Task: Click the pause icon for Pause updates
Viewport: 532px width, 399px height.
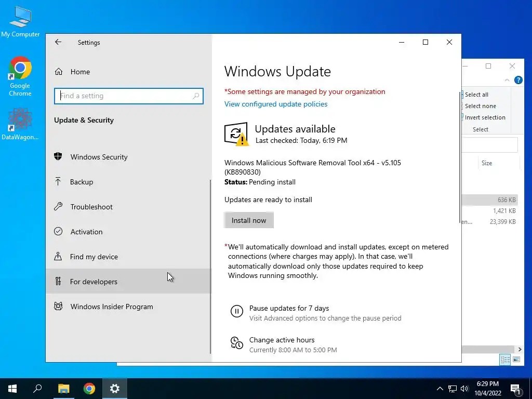Action: tap(236, 311)
